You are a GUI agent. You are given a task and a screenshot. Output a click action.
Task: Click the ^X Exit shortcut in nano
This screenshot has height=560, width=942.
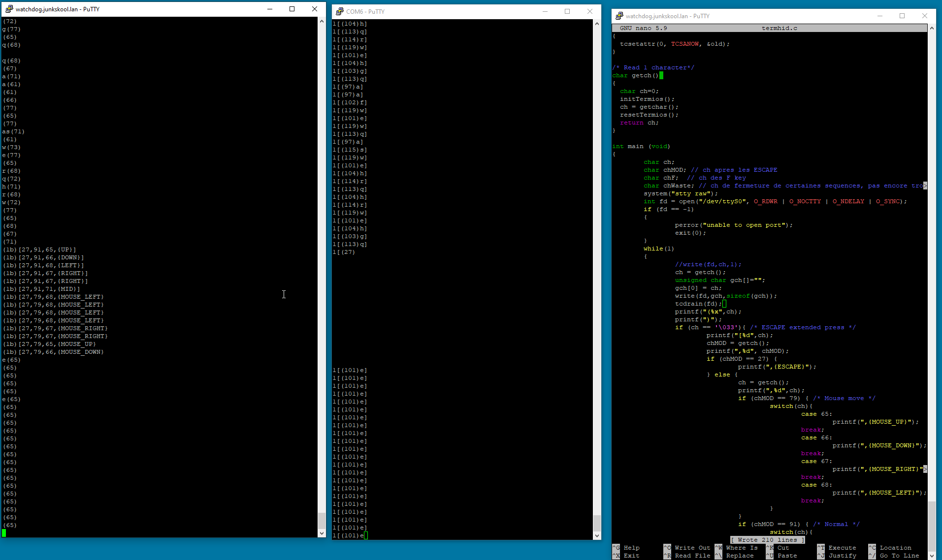click(x=626, y=556)
